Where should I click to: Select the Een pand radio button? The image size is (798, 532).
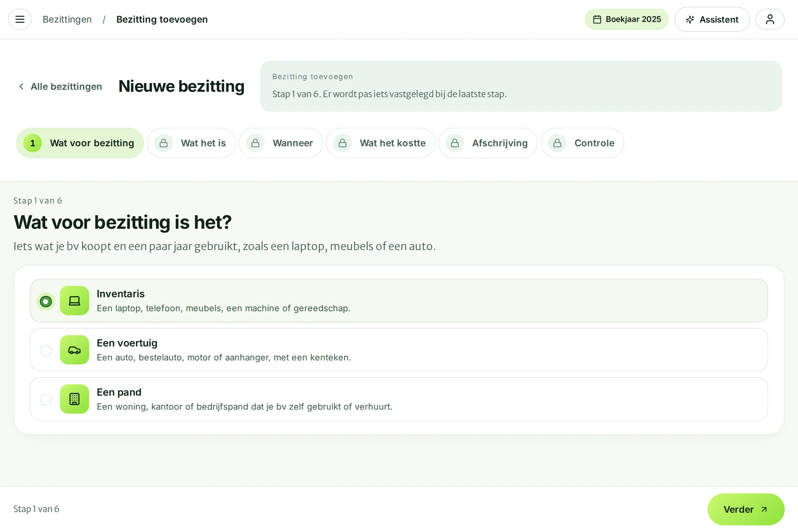46,400
